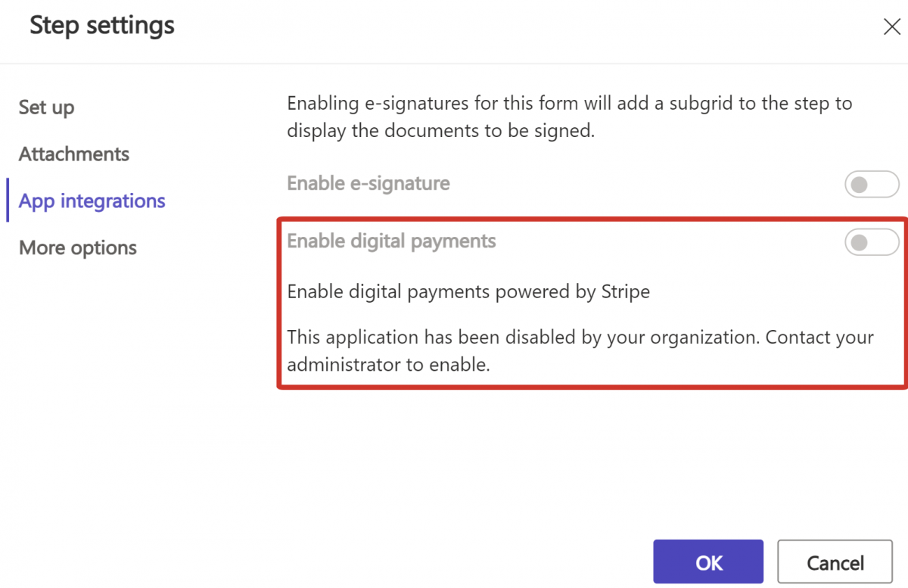The width and height of the screenshot is (908, 588).
Task: Select the App integrations sidebar item
Action: coord(92,201)
